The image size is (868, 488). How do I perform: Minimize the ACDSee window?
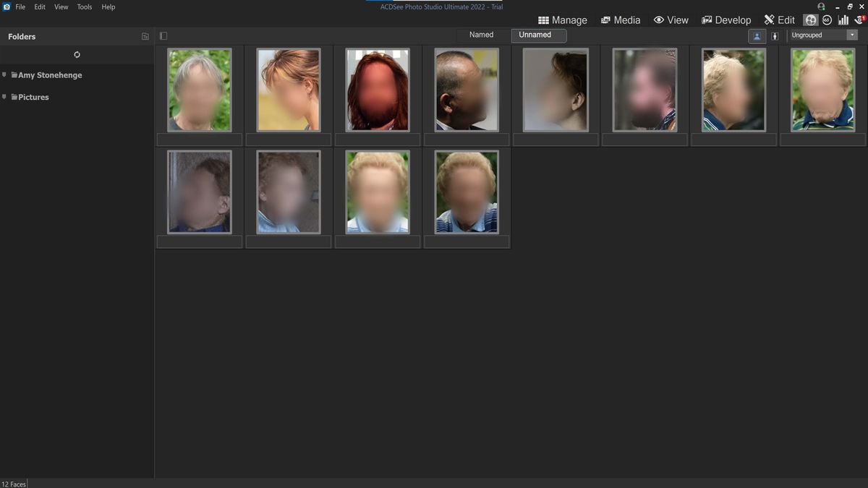coord(837,7)
